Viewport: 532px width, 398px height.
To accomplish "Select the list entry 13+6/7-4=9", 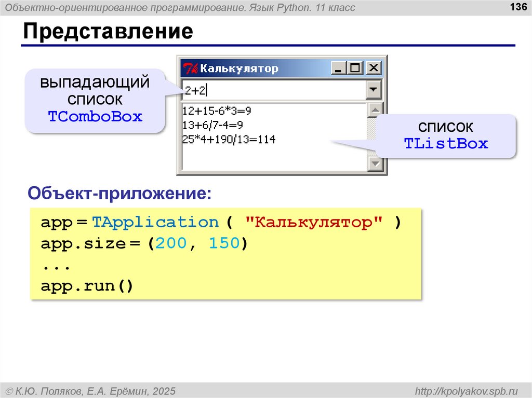I will 212,125.
